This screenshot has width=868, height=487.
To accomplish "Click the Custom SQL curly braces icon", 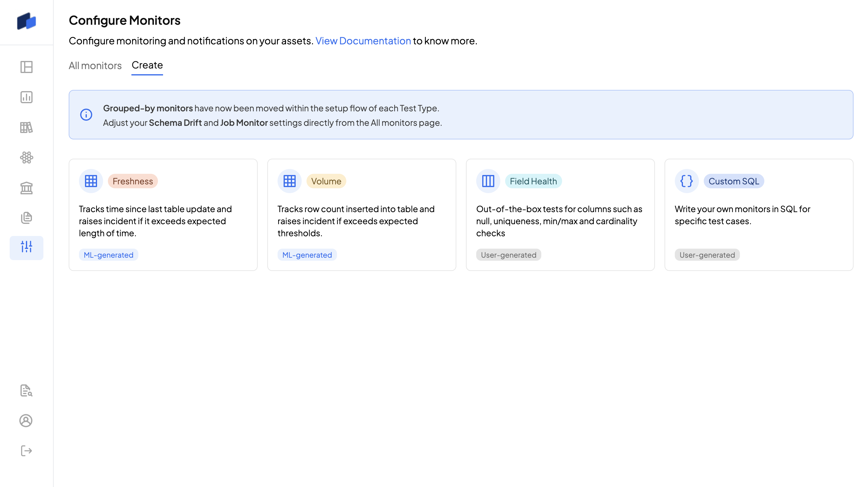I will pyautogui.click(x=686, y=181).
